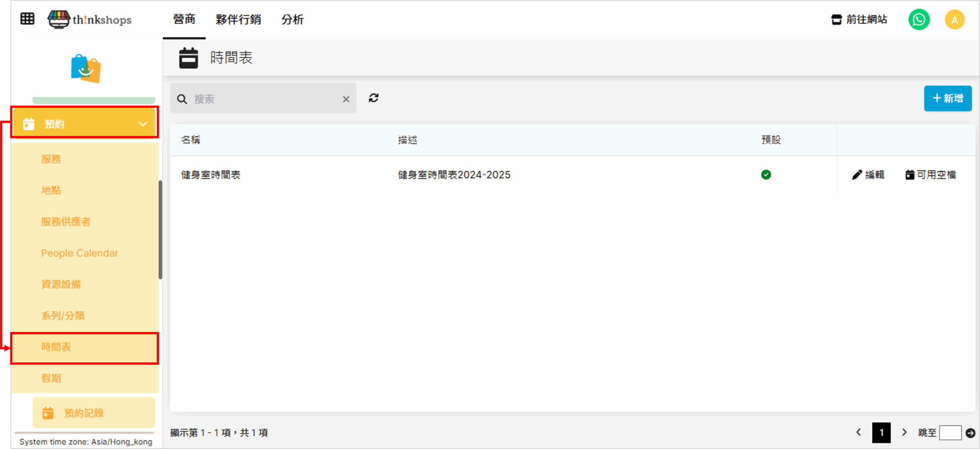This screenshot has width=980, height=449.
Task: Open 可用空檔 for 健身室時間表
Action: click(x=930, y=175)
